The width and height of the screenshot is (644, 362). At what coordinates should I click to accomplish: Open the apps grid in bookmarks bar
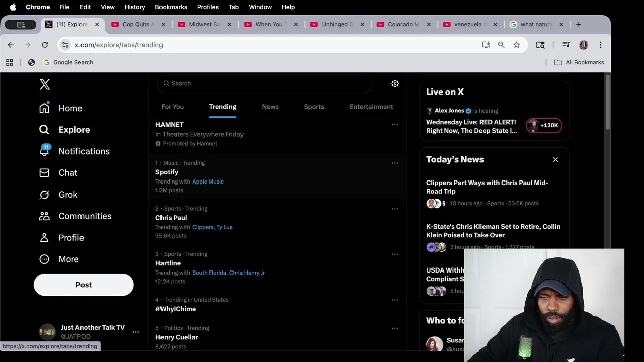(10, 62)
